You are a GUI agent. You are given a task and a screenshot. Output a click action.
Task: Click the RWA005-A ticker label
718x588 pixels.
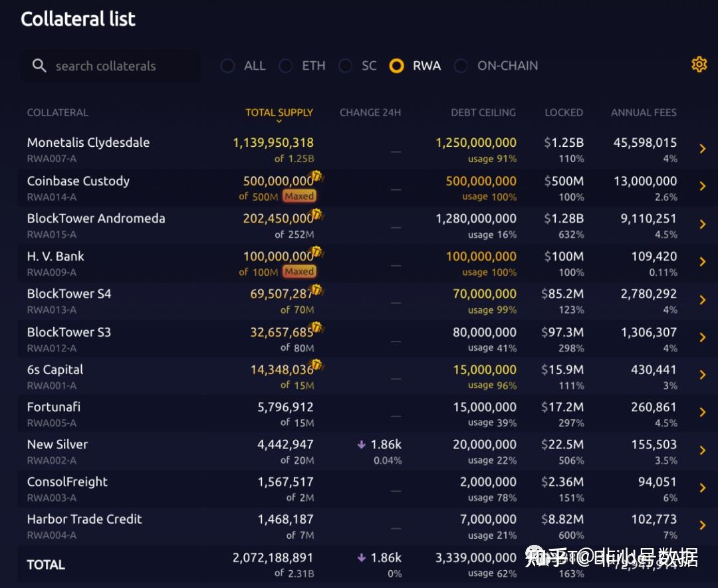point(52,423)
